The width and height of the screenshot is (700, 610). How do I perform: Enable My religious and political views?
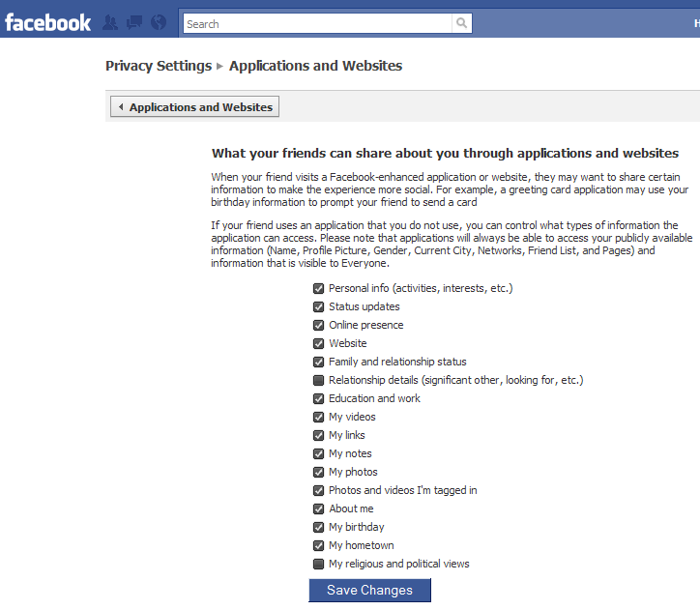pos(318,564)
